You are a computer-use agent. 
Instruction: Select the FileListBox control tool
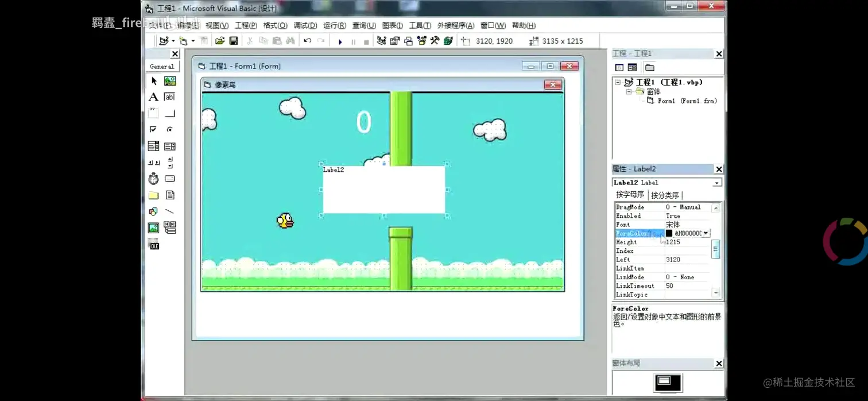(170, 195)
